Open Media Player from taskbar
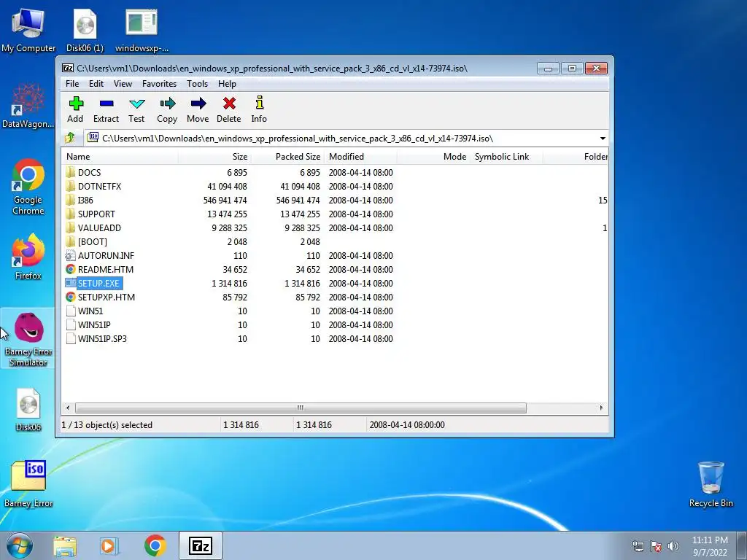The width and height of the screenshot is (747, 560). pos(109,545)
